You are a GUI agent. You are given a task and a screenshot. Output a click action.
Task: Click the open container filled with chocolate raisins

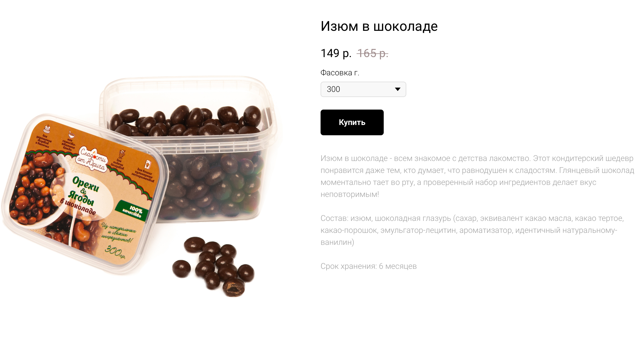(x=189, y=148)
